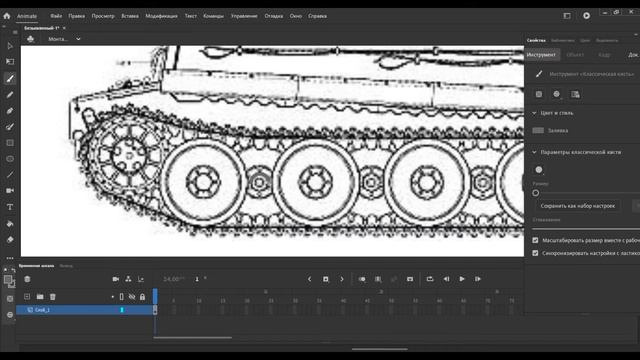Click the third brush option icon
Screen dimensions: 640x360
coord(575,94)
